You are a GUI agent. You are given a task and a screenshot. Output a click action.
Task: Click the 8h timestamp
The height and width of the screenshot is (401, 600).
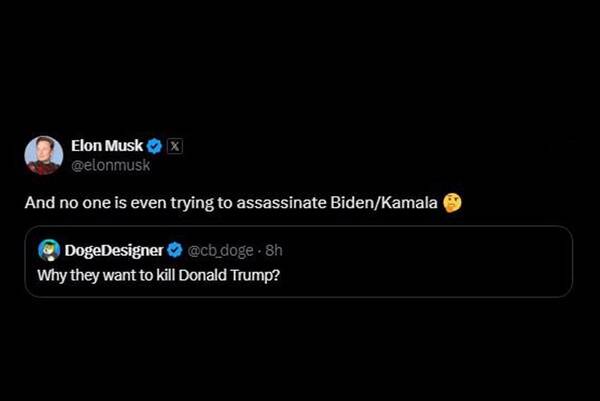pos(273,250)
